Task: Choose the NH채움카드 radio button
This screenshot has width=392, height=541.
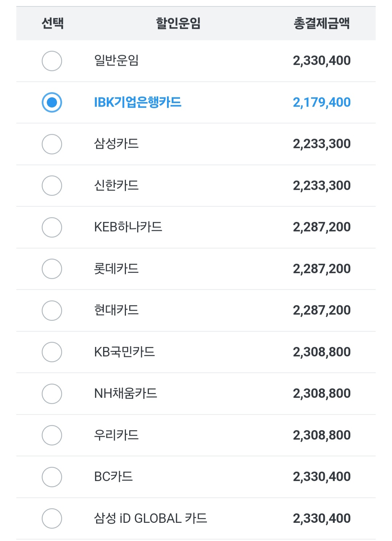Action: (52, 393)
